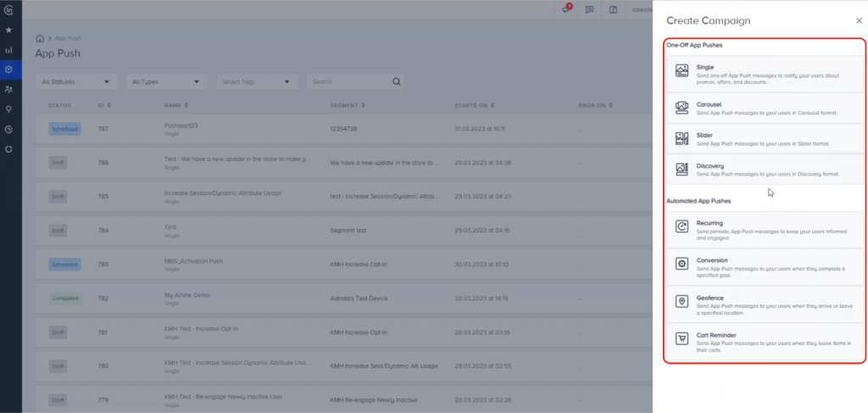Click start date 29.03.2023 at 04:38
This screenshot has width=868, height=413.
pos(482,163)
